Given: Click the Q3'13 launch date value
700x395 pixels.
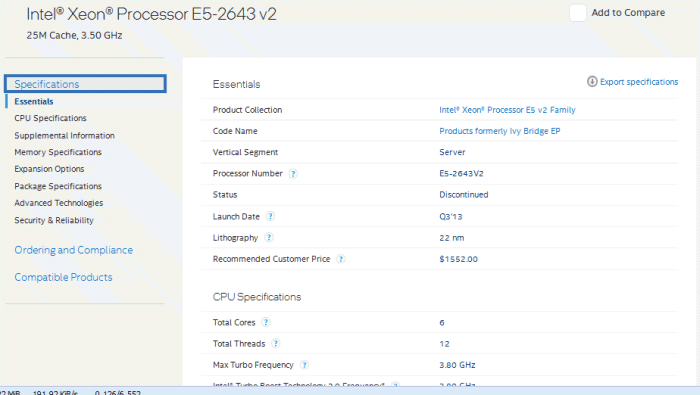Looking at the screenshot, I should click(450, 216).
